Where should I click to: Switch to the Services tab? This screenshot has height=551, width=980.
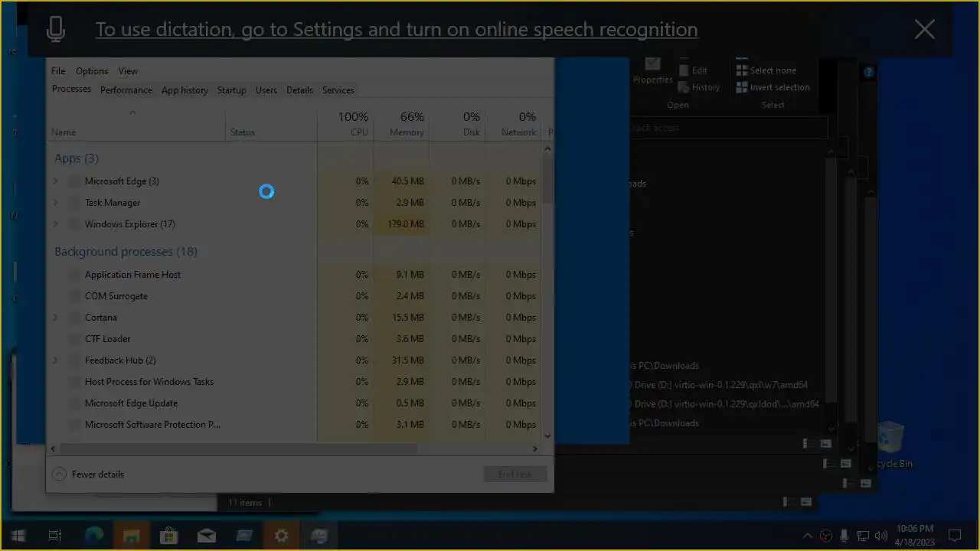point(338,90)
